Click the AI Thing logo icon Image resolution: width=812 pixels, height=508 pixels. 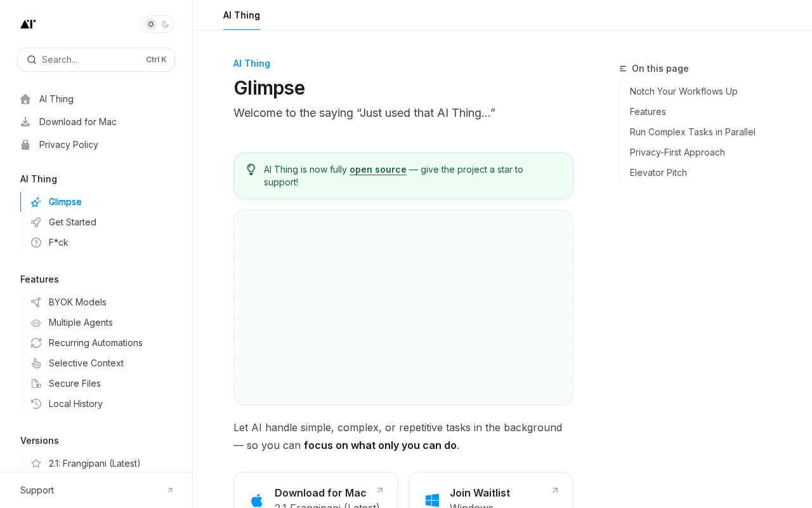28,24
